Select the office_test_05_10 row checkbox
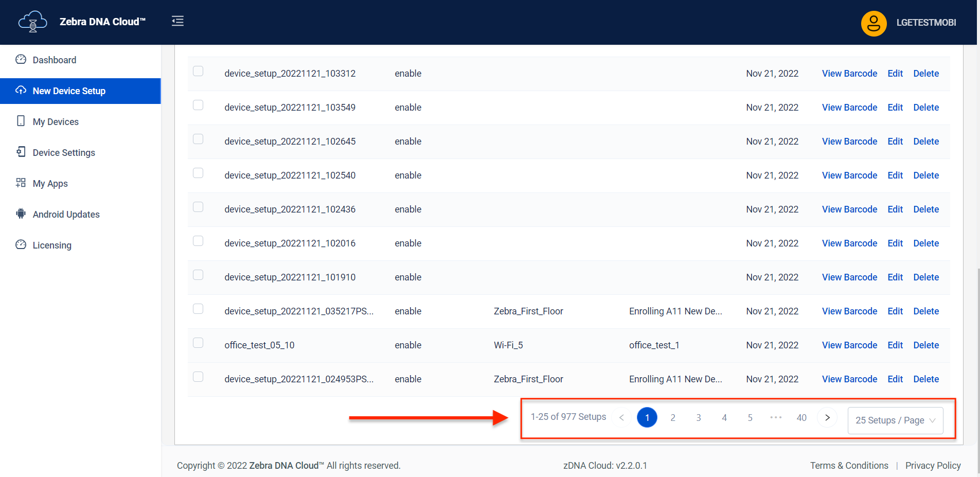 point(198,343)
